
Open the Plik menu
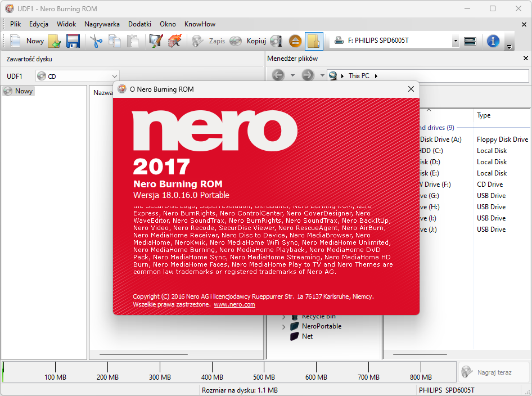click(x=15, y=24)
